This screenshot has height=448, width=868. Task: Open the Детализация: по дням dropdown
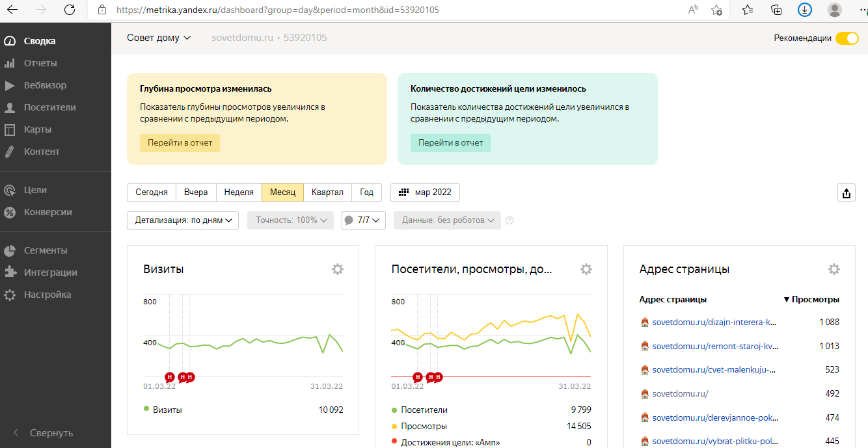(183, 220)
